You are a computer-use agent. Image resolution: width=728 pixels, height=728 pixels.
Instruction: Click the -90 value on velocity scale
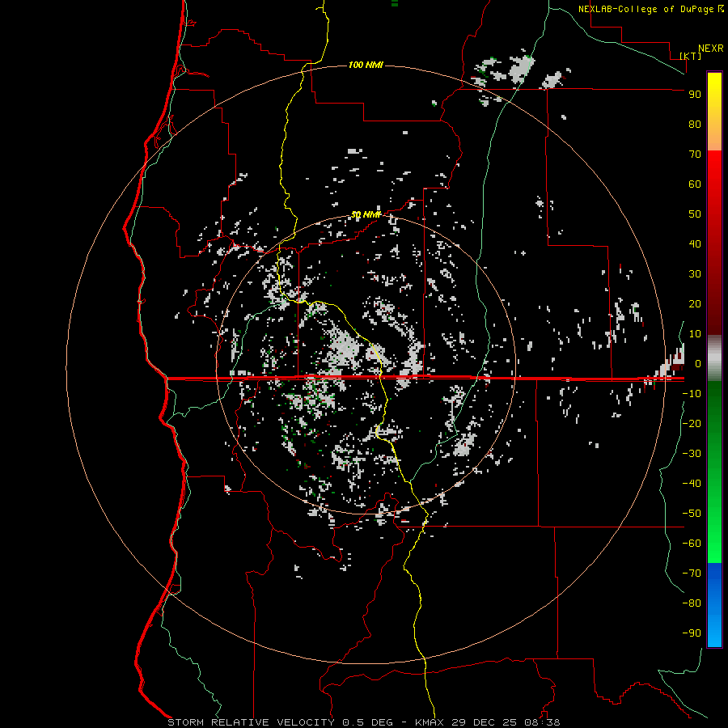pyautogui.click(x=692, y=633)
